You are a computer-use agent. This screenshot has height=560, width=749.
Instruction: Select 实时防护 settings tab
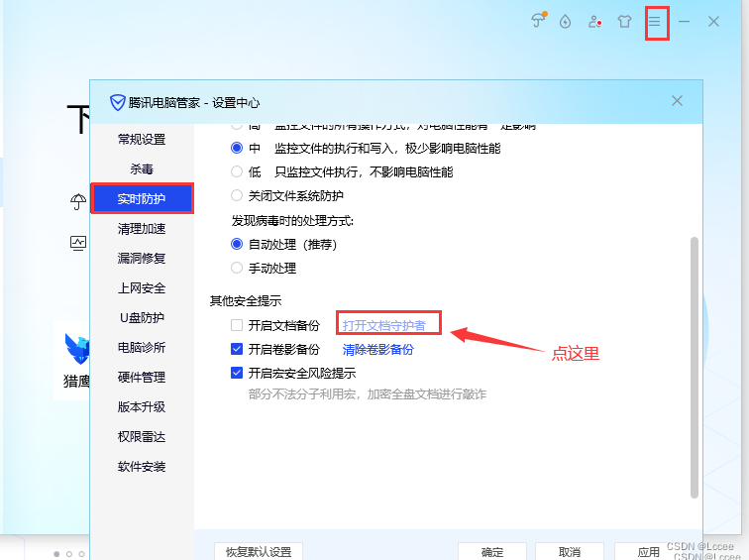pos(142,198)
